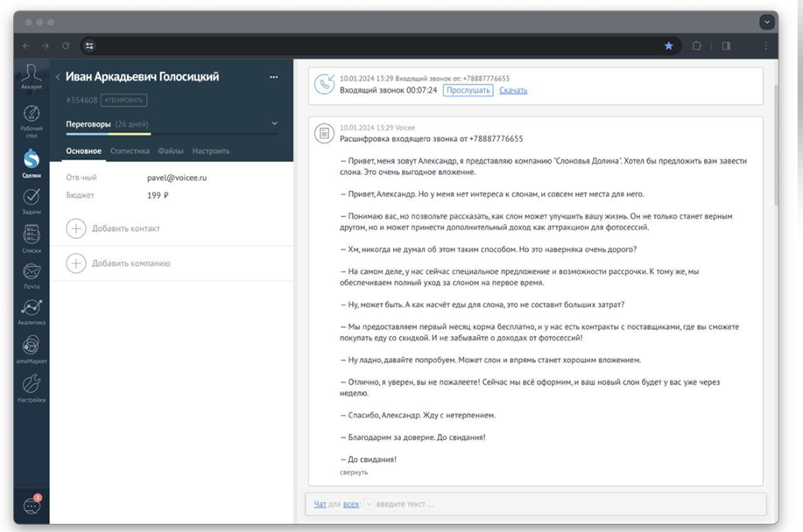Open the recipient dropdown next to всех

[368, 504]
